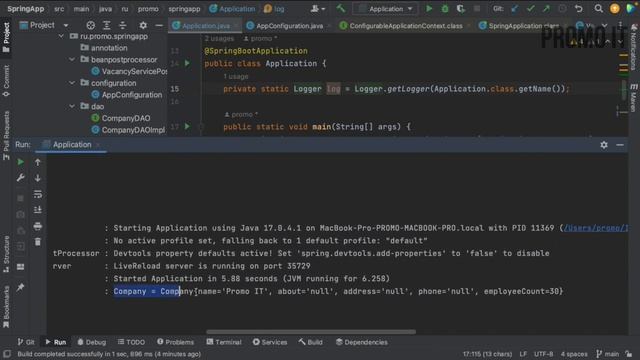This screenshot has width=640, height=360.
Task: Select annotation folder in project tree
Action: 109,48
